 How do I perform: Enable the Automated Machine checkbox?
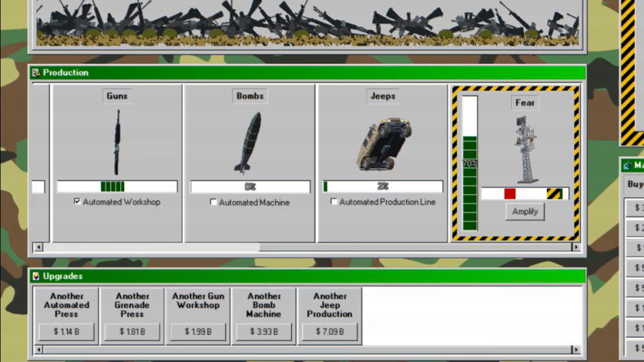[213, 202]
